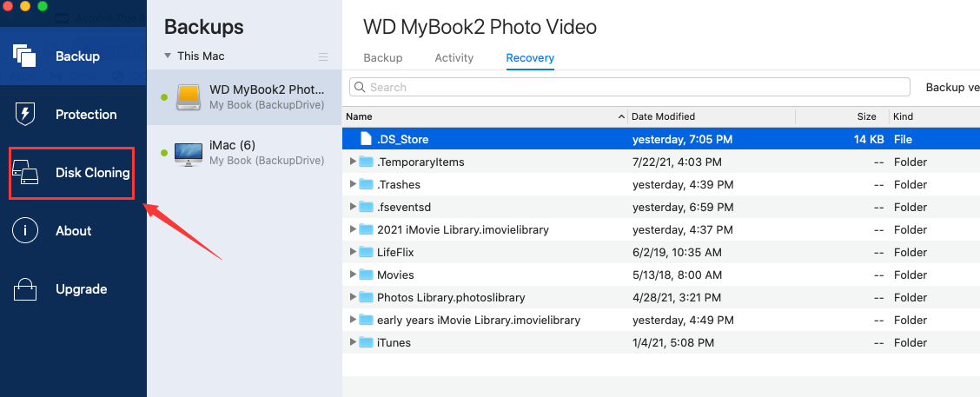Expand the 2021 iMovie Library folder

point(353,228)
